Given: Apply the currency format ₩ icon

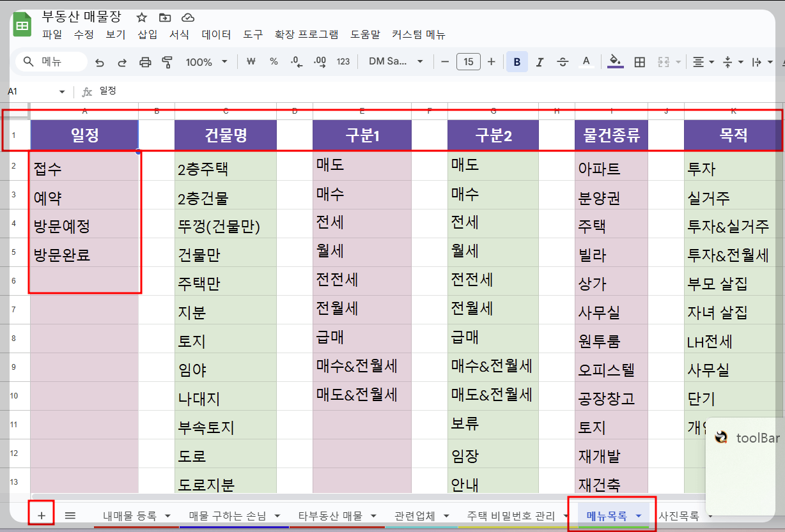Looking at the screenshot, I should (251, 62).
